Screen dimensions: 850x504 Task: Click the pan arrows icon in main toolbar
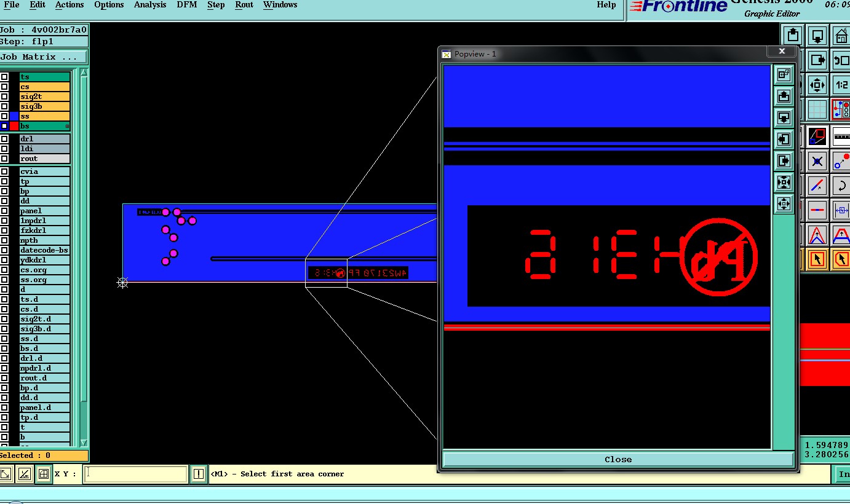pyautogui.click(x=817, y=85)
